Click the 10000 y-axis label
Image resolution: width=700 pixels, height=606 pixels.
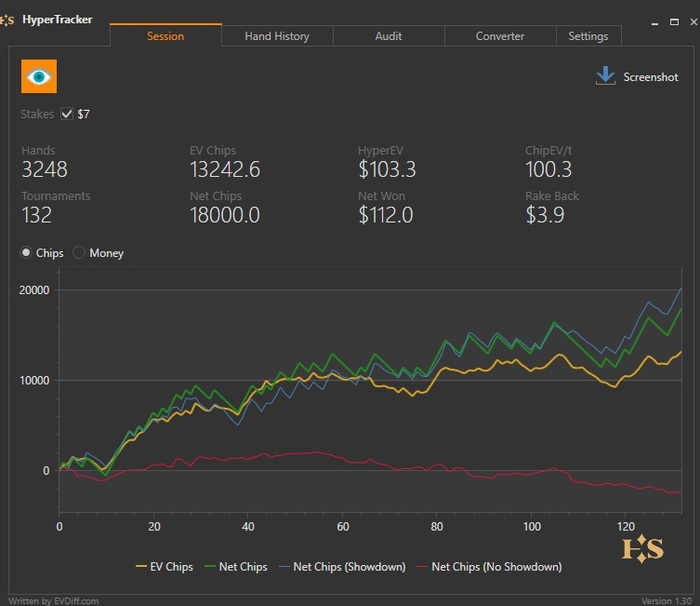tap(34, 380)
